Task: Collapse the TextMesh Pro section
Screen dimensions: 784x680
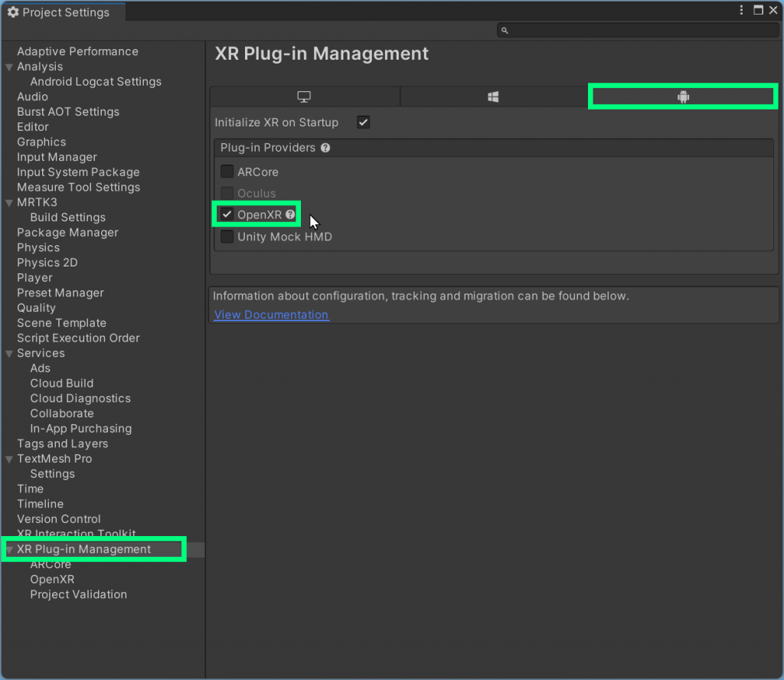Action: [8, 458]
